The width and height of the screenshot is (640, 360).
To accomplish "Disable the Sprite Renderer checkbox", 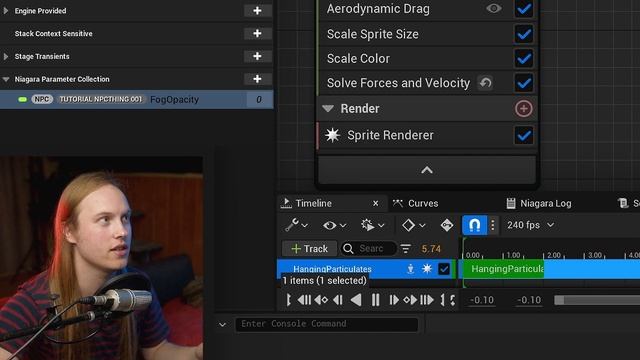I will point(523,135).
